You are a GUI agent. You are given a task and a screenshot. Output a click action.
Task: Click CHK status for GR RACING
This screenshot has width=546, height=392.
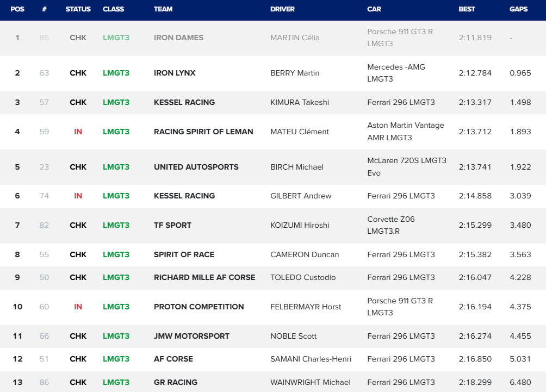tap(78, 382)
